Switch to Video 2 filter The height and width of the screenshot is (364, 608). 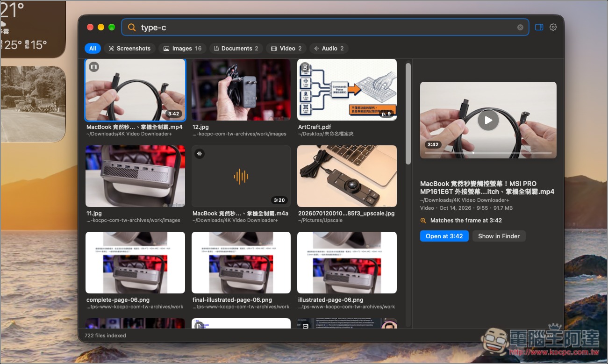[x=286, y=49]
